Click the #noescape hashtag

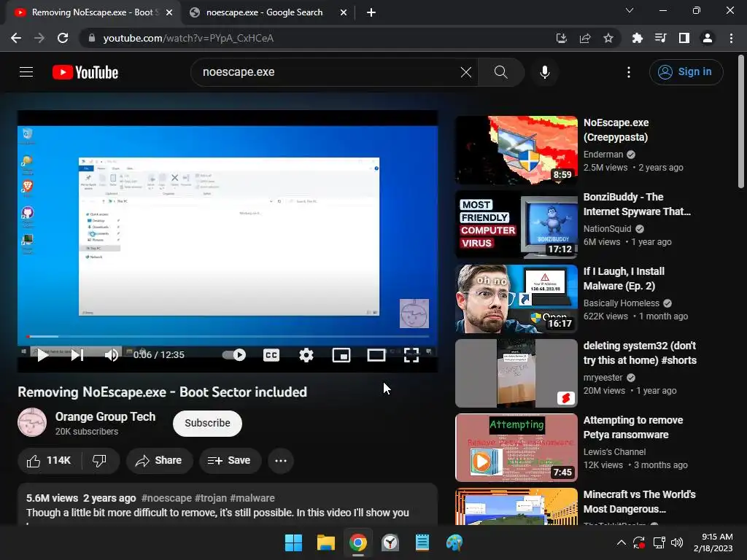(166, 498)
